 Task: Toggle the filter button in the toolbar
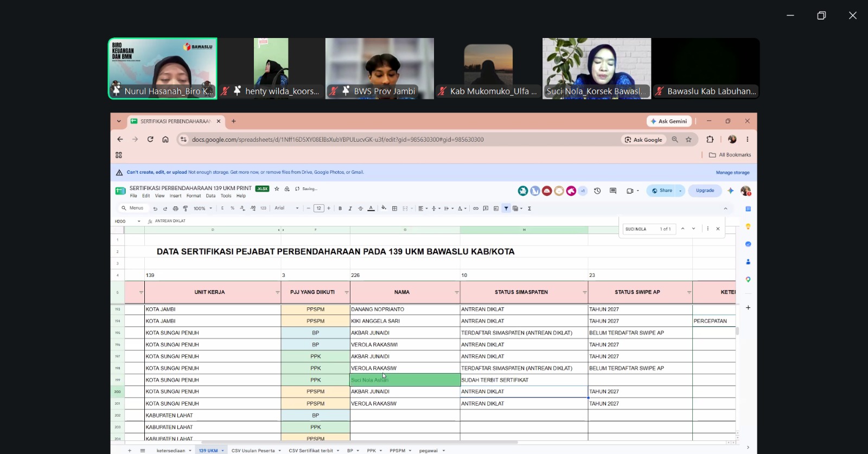click(x=506, y=209)
